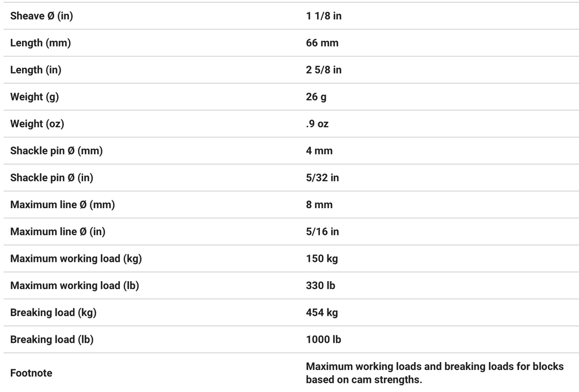Click the "5/16 in" maximum line value
Viewport: 579px width, 392px height.
coord(322,231)
